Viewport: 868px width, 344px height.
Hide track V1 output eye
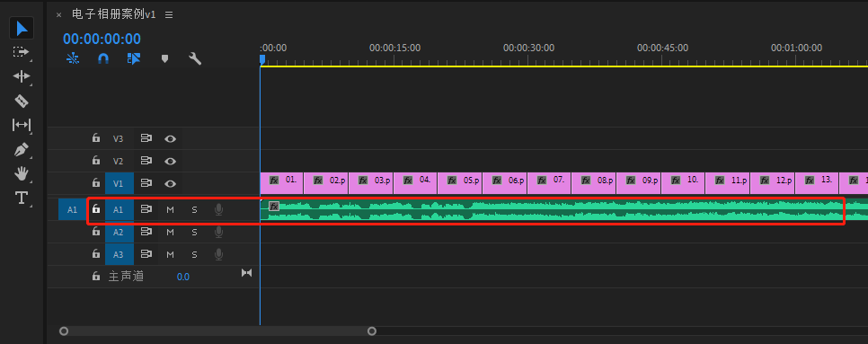pos(171,183)
